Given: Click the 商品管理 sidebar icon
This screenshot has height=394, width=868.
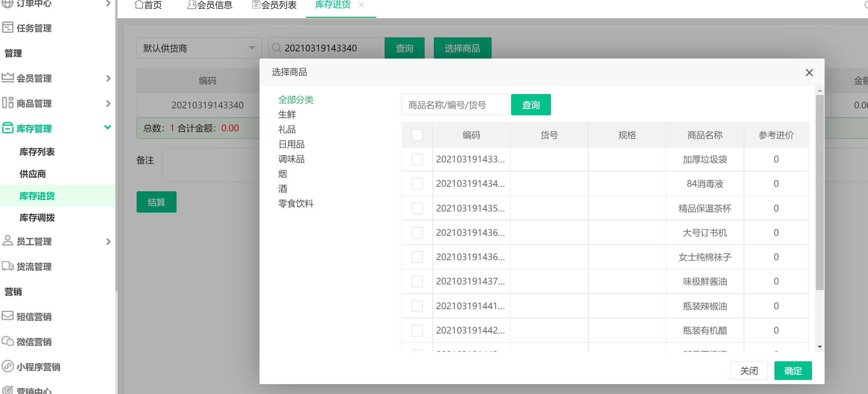Looking at the screenshot, I should pyautogui.click(x=8, y=103).
